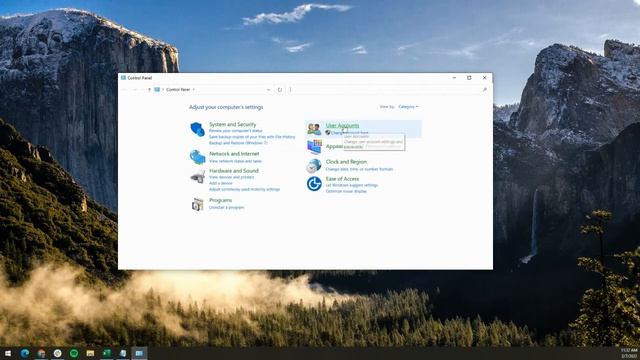
Task: Click the Control Panel icon in address bar
Action: (x=157, y=89)
